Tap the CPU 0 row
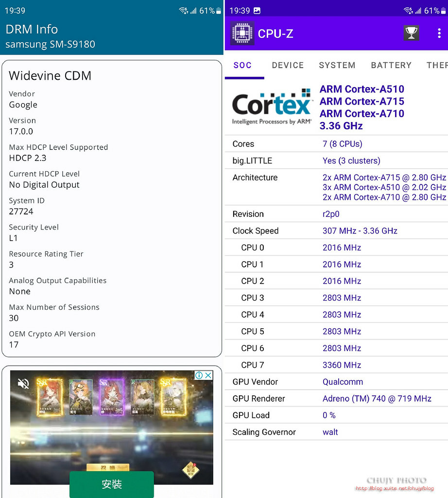 coord(336,248)
